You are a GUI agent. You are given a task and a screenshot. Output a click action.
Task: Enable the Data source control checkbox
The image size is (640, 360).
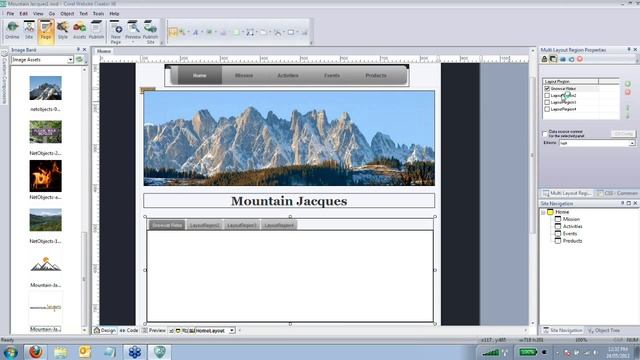tap(544, 133)
